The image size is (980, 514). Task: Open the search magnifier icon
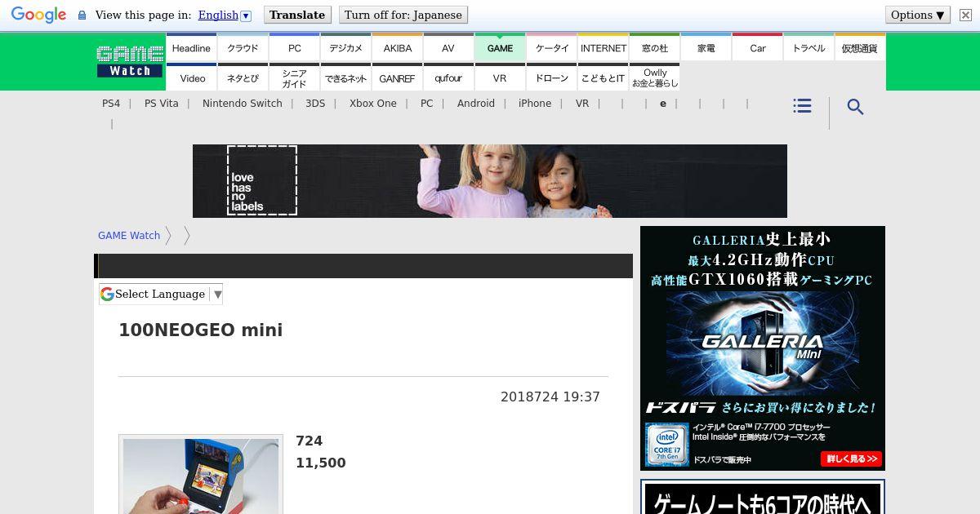coord(855,107)
